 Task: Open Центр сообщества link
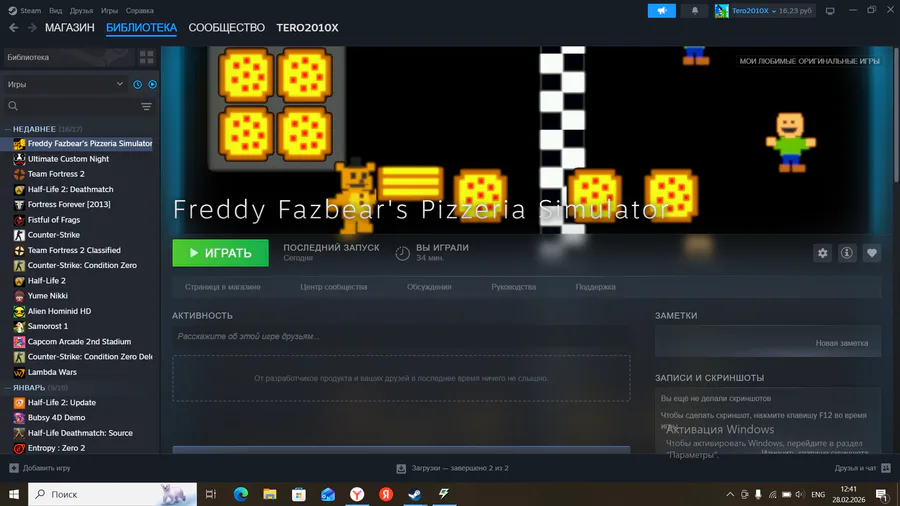coord(333,287)
